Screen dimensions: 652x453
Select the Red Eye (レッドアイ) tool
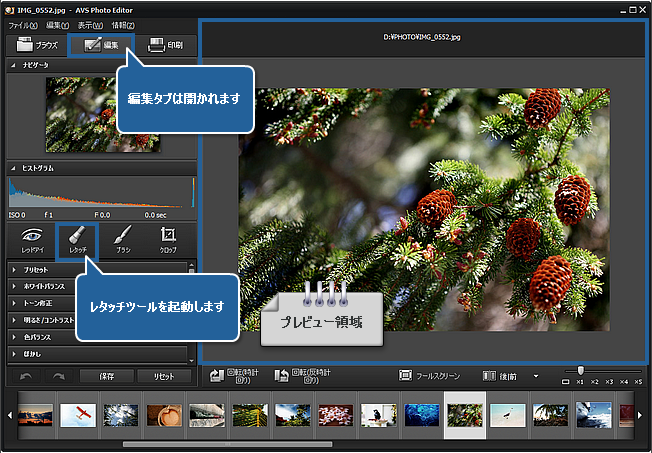click(30, 238)
